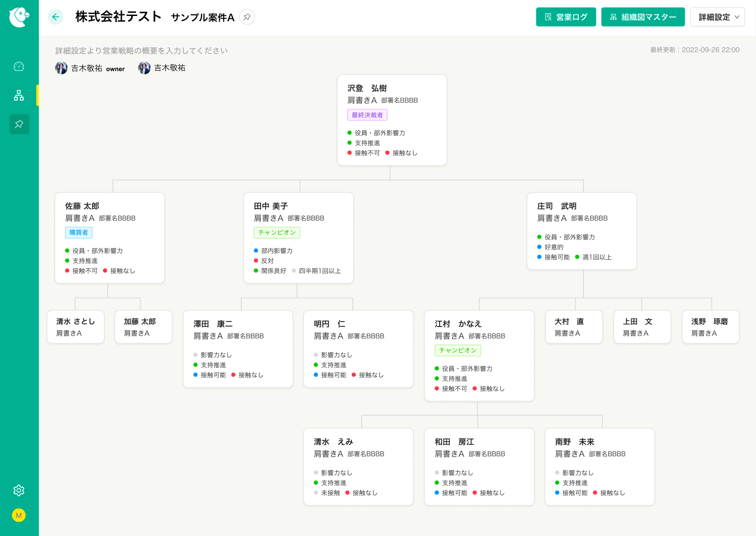Open the 組織図マスター button

643,17
